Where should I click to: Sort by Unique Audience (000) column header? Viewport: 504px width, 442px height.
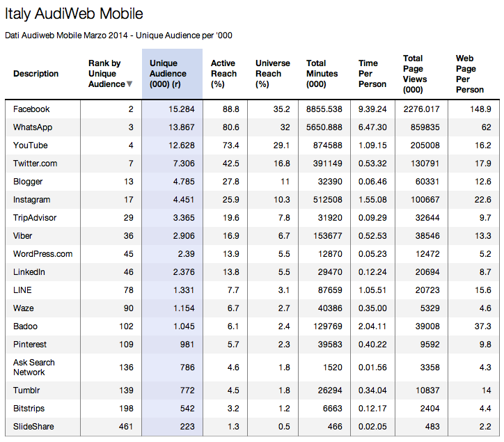point(172,74)
